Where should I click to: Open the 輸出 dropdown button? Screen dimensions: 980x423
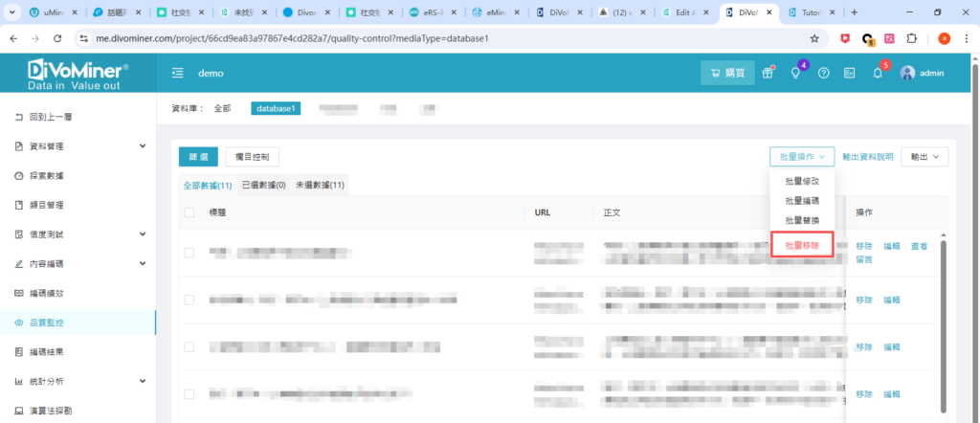924,157
